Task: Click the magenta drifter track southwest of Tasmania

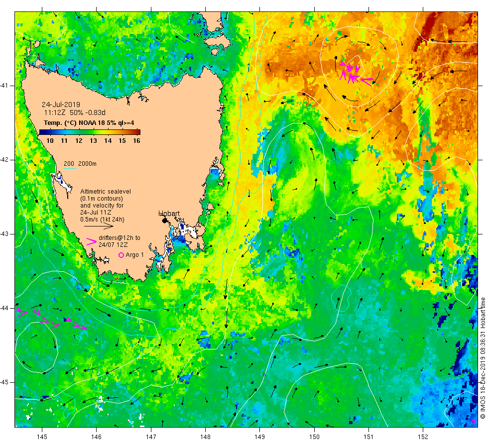Action: [x=51, y=319]
